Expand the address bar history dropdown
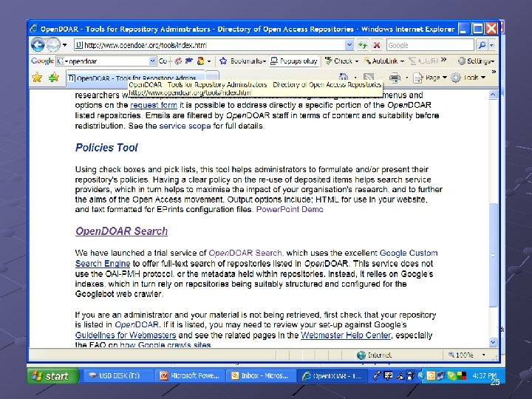This screenshot has height=399, width=532. [x=349, y=45]
